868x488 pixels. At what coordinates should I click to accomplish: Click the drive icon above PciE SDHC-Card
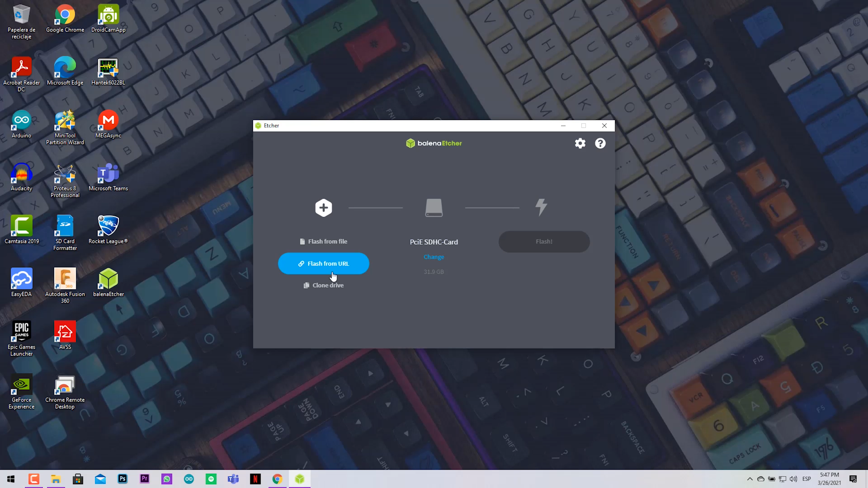pos(434,208)
